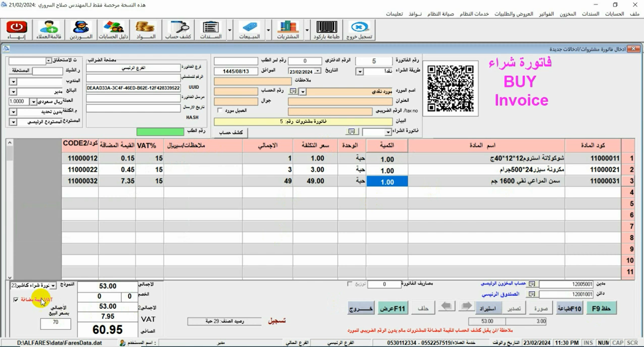Viewport: 644px width, 347px height.
Task: Open the supplier name dropdown arrow
Action: tap(303, 91)
